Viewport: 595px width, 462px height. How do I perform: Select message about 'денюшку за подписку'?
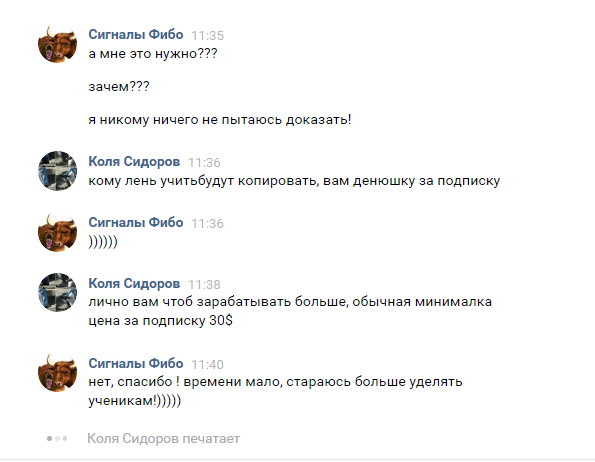click(294, 181)
